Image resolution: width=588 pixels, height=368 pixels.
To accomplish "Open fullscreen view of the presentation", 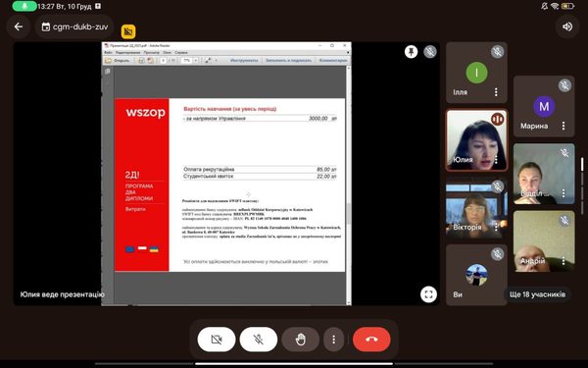I will (x=428, y=294).
